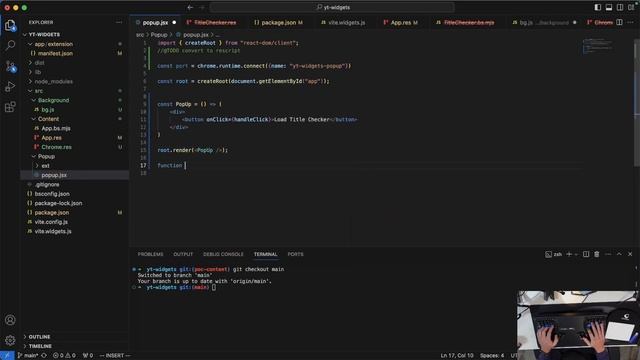Switch to the PORTS panel tab
The width and height of the screenshot is (640, 360).
[296, 254]
